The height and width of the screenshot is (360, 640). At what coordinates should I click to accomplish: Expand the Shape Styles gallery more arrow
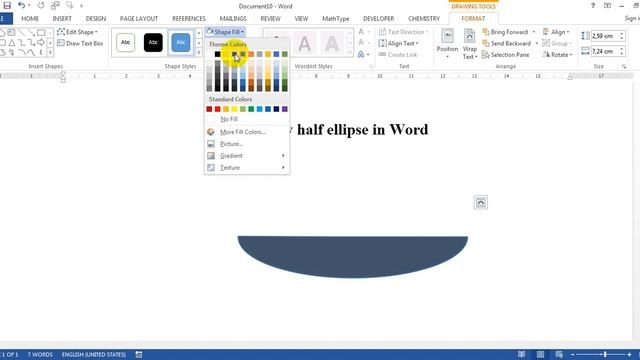click(x=199, y=53)
